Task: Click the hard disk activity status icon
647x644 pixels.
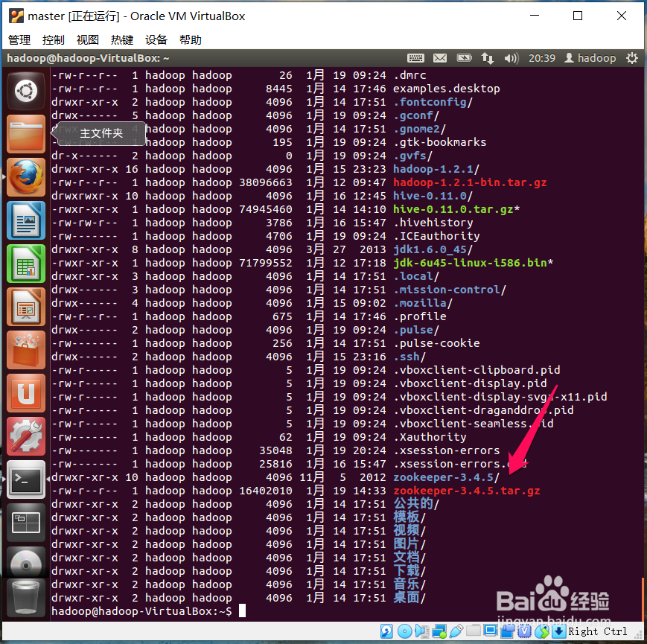Action: tap(386, 631)
